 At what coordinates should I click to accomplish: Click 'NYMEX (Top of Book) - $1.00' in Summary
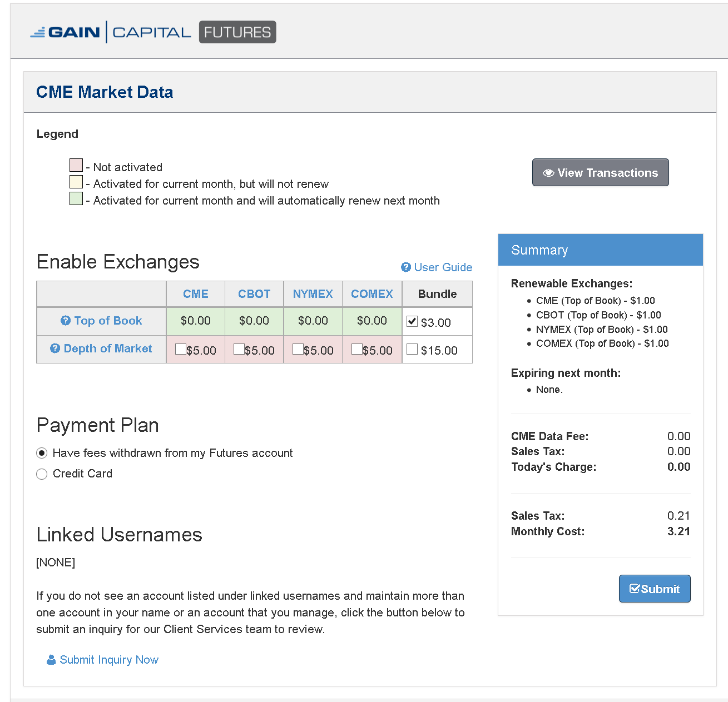(602, 330)
